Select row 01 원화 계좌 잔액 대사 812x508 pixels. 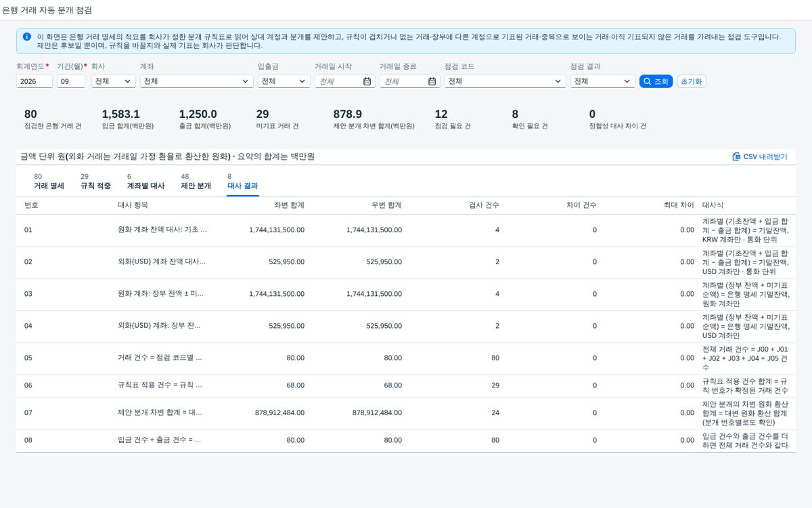[406, 230]
